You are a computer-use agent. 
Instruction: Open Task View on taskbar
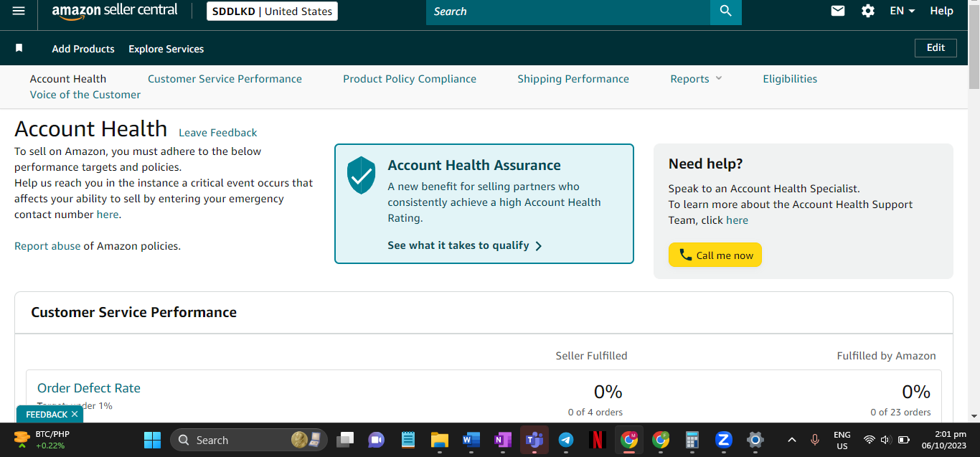345,440
